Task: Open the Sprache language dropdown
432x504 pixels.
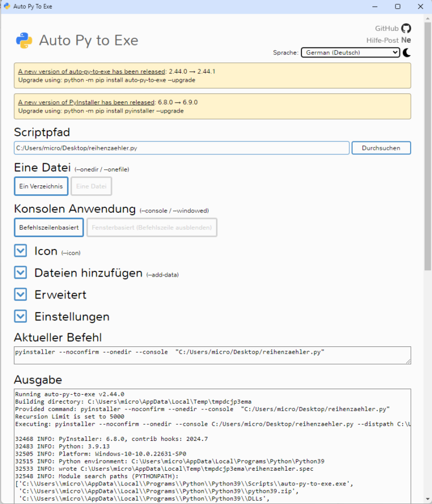Action: [x=350, y=52]
